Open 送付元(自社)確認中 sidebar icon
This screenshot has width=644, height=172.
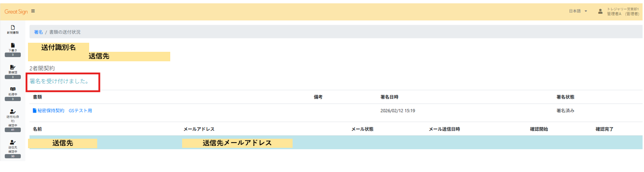(x=13, y=111)
